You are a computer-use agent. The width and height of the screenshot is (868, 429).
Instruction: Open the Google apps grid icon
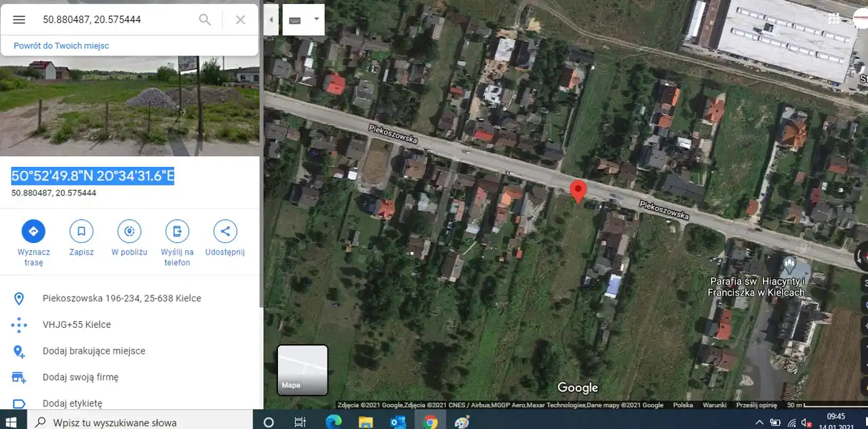(833, 19)
